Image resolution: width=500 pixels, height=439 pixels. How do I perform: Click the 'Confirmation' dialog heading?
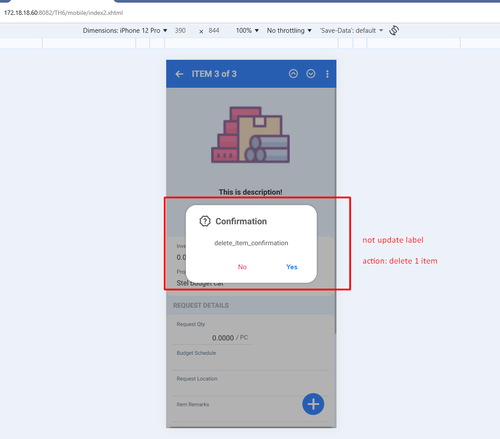(241, 221)
